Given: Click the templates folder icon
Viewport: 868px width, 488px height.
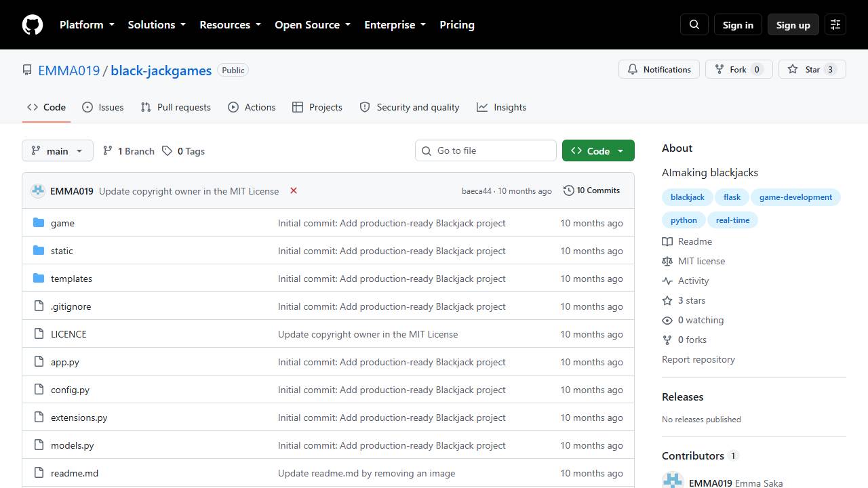Looking at the screenshot, I should [x=39, y=279].
